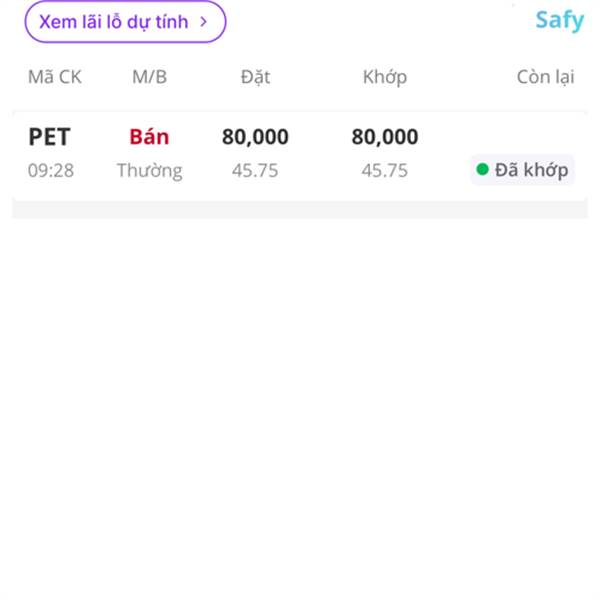
Task: Select the Đặt column header
Action: coord(255,77)
